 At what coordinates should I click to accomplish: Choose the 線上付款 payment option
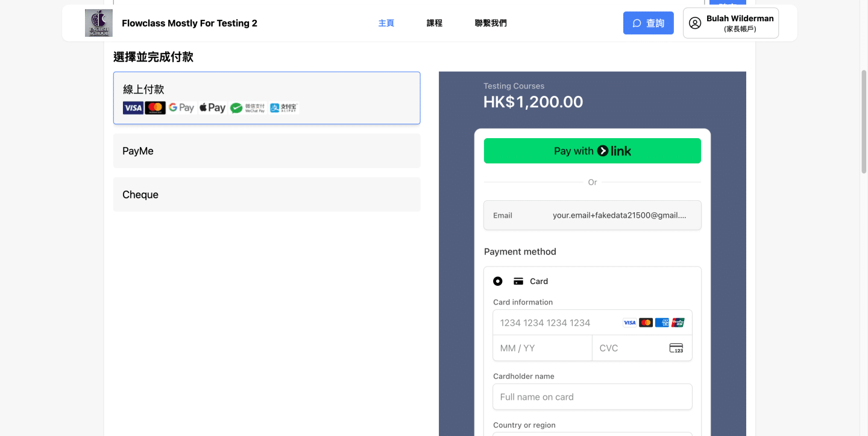pyautogui.click(x=267, y=98)
